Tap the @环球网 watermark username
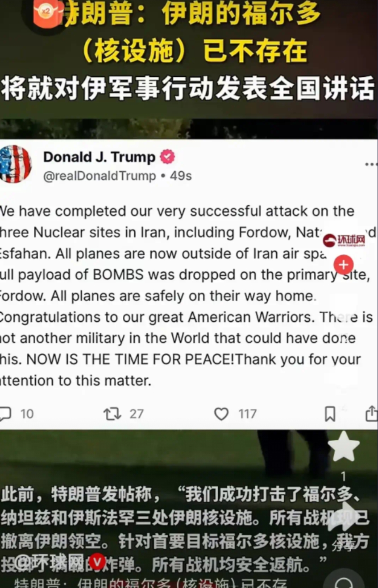Viewport: 378px width, 588px height. 50,562
